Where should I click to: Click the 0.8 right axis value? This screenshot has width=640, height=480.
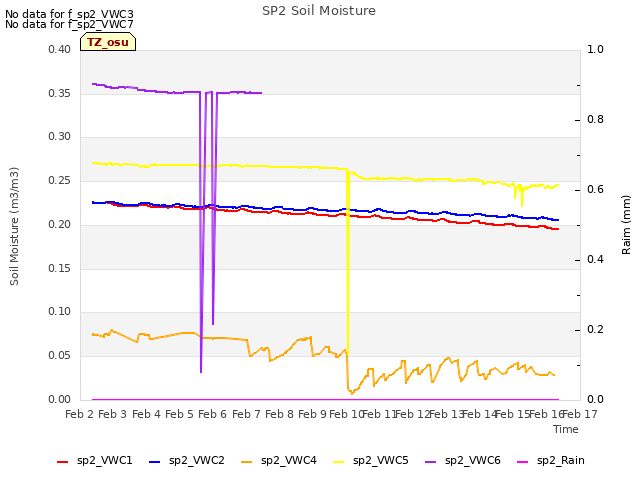coord(595,120)
